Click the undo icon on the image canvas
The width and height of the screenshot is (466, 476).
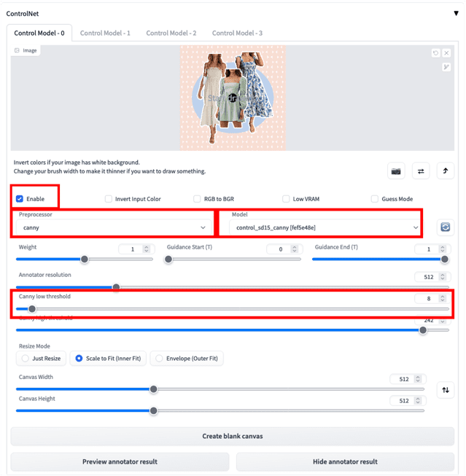pyautogui.click(x=435, y=52)
